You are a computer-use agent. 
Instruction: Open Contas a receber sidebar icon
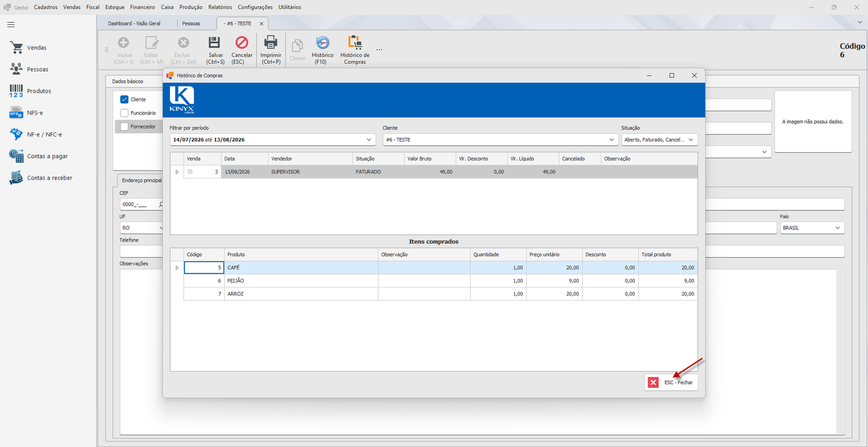(x=16, y=177)
